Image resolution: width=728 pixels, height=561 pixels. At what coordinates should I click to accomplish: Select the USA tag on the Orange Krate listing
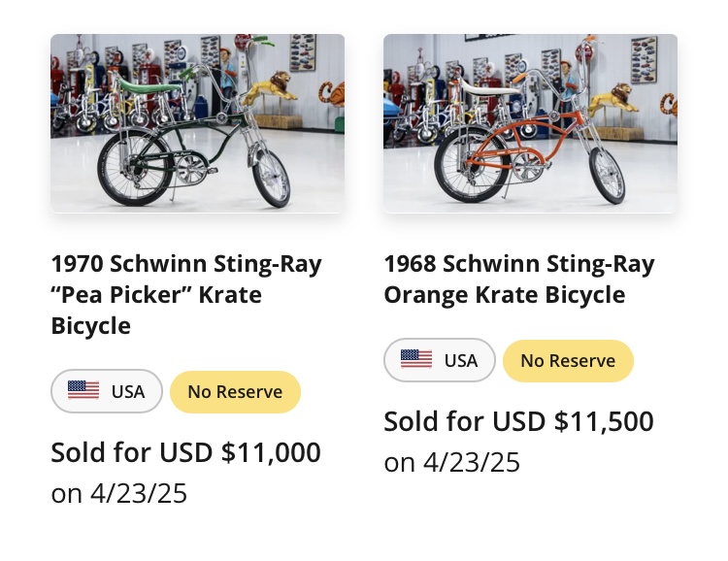pos(440,360)
